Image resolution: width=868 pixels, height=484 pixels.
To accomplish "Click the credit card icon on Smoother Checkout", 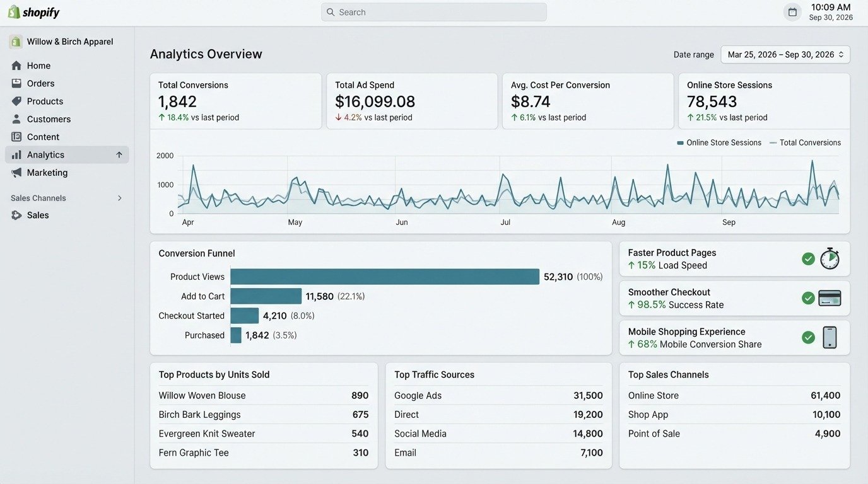I will click(830, 298).
